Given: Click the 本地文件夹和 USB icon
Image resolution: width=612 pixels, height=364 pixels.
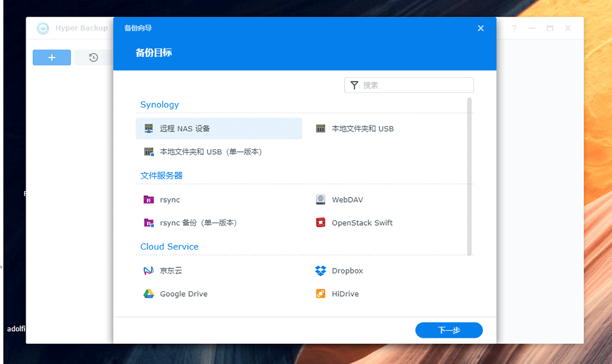Looking at the screenshot, I should tap(321, 128).
